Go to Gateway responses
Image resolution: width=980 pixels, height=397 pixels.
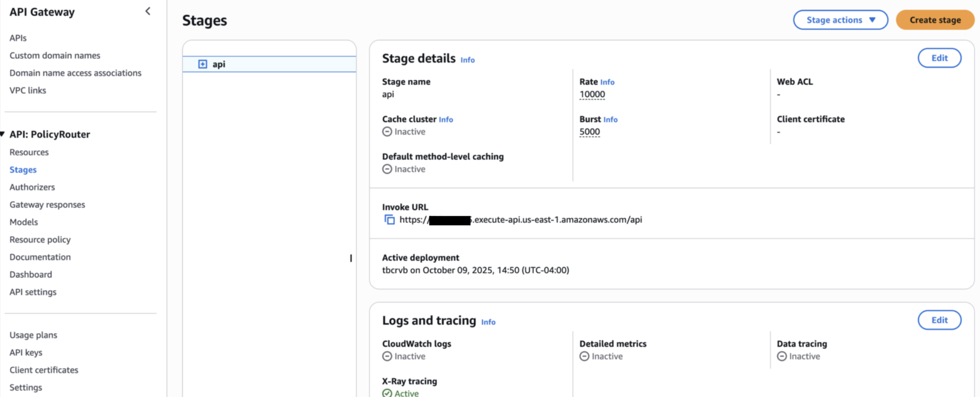tap(47, 204)
